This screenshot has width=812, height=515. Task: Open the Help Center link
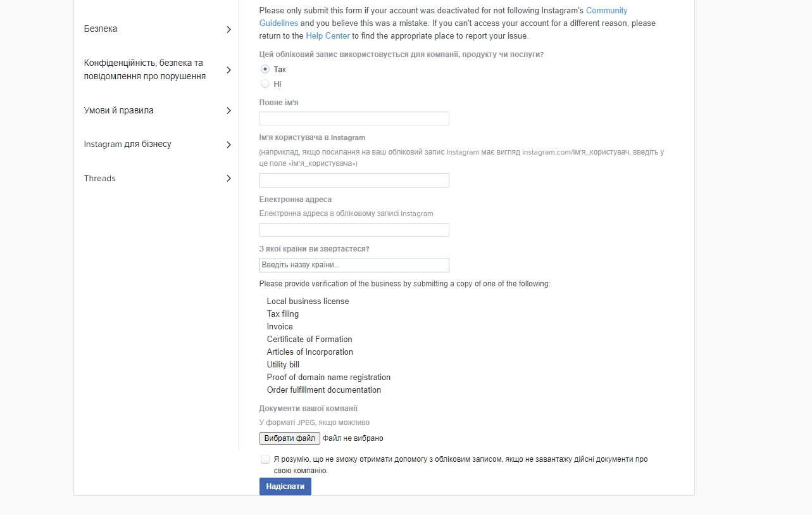pyautogui.click(x=328, y=36)
